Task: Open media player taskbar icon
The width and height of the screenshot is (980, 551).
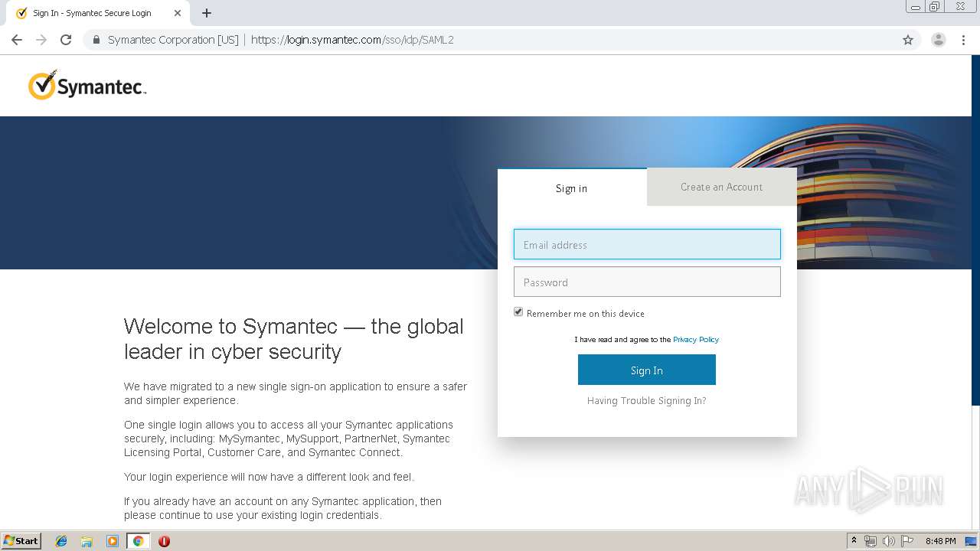Action: (x=113, y=541)
